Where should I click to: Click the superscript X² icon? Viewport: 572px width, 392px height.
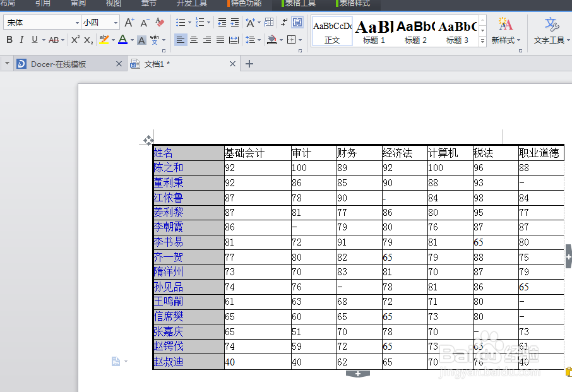(74, 39)
